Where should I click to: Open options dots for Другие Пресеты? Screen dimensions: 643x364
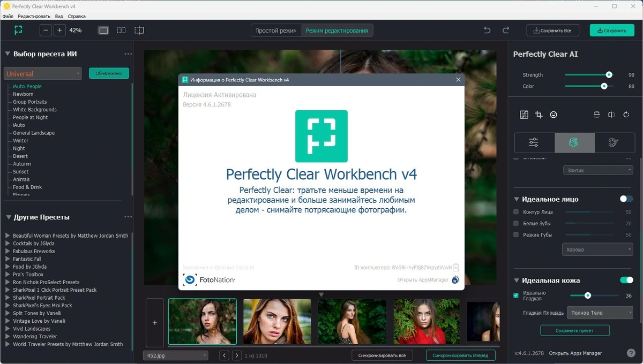(x=128, y=217)
